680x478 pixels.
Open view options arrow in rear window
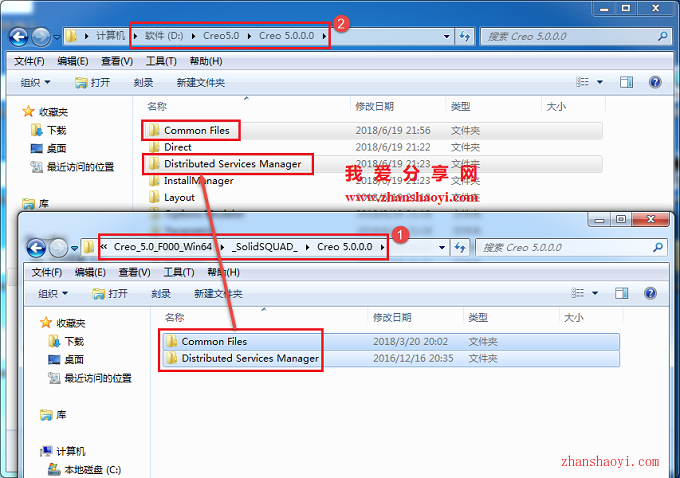[x=600, y=82]
